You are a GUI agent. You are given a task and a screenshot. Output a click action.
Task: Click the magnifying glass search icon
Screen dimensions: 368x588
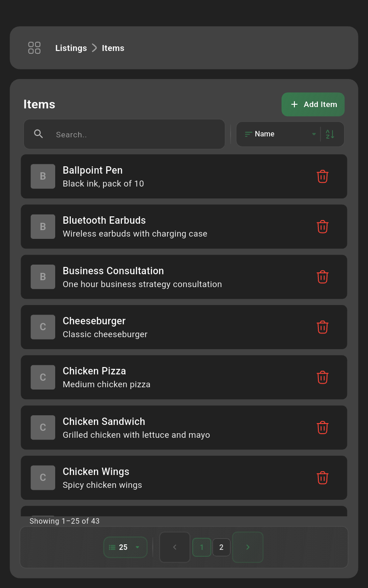point(39,134)
